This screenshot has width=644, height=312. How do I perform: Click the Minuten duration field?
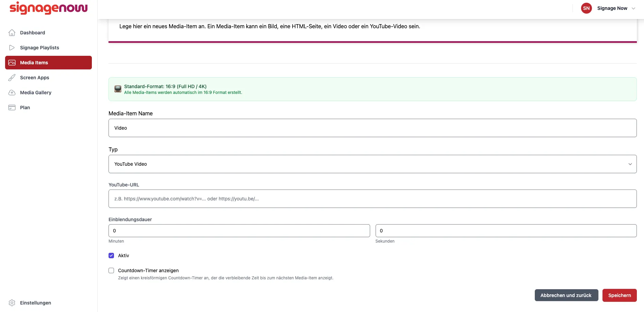(239, 231)
